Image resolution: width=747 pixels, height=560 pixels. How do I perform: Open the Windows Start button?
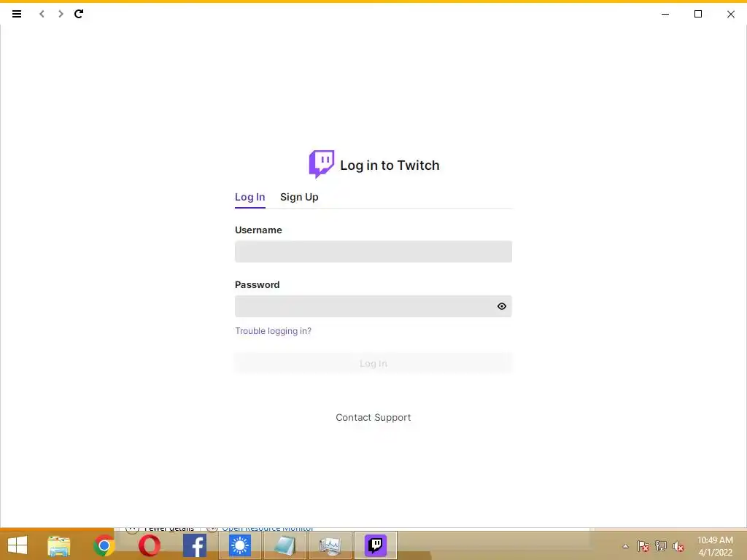18,545
